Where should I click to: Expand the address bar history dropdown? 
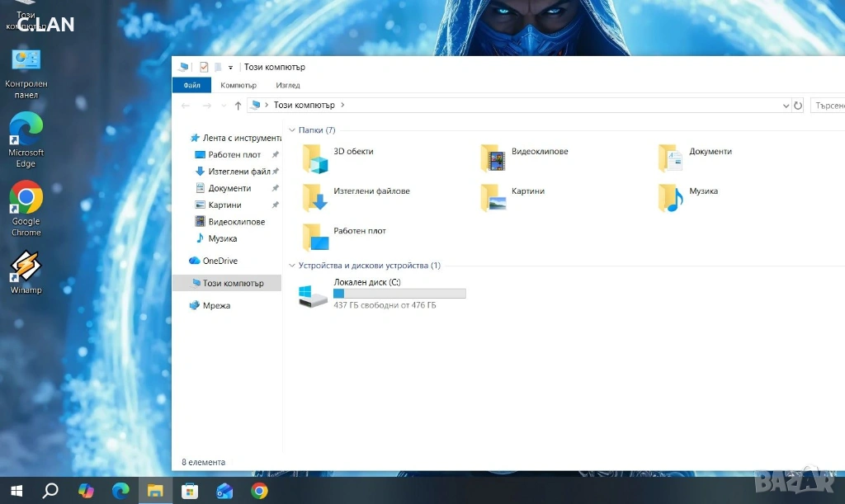pyautogui.click(x=786, y=106)
